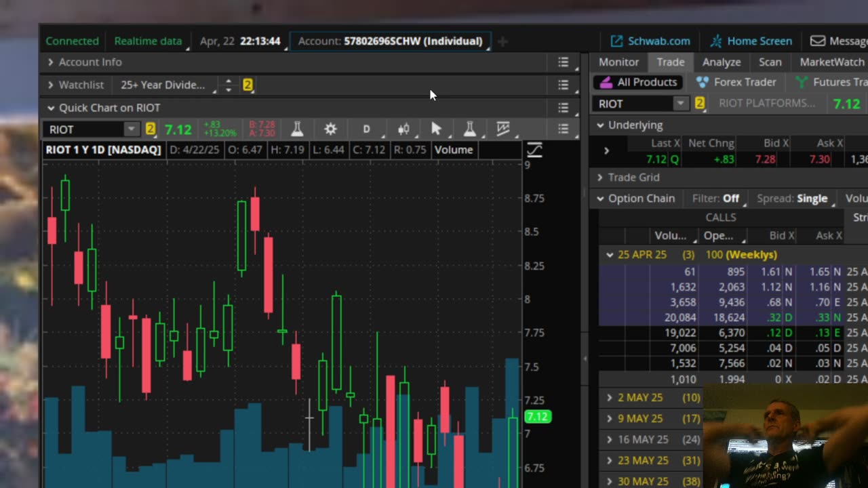
Task: Open the chart style candlestick icon
Action: pos(403,129)
